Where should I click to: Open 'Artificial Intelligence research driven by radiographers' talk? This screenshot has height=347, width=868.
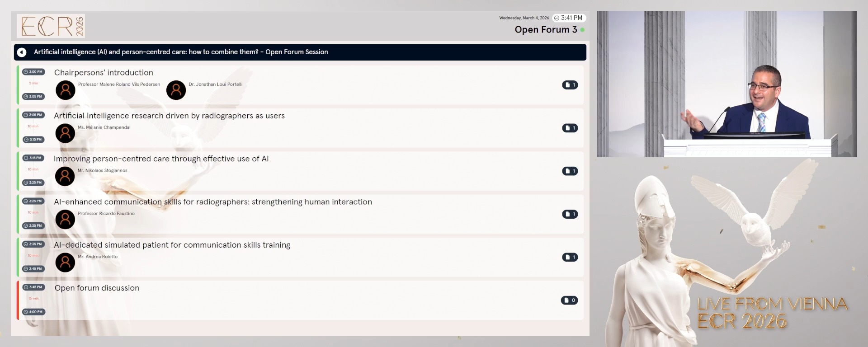[300, 128]
